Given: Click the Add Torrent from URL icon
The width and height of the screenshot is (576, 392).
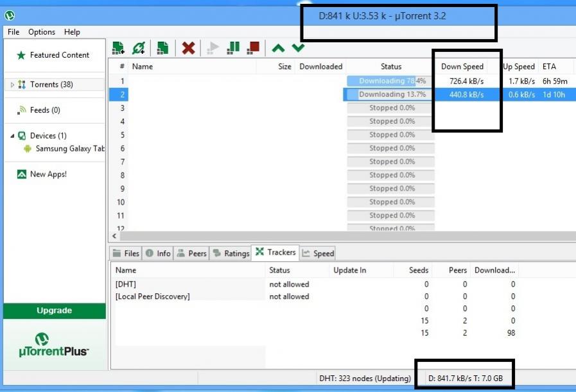Looking at the screenshot, I should pyautogui.click(x=139, y=47).
